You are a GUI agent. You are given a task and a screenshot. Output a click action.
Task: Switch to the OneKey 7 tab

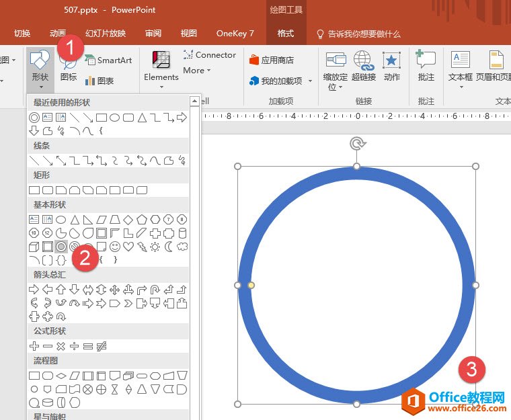(x=235, y=34)
